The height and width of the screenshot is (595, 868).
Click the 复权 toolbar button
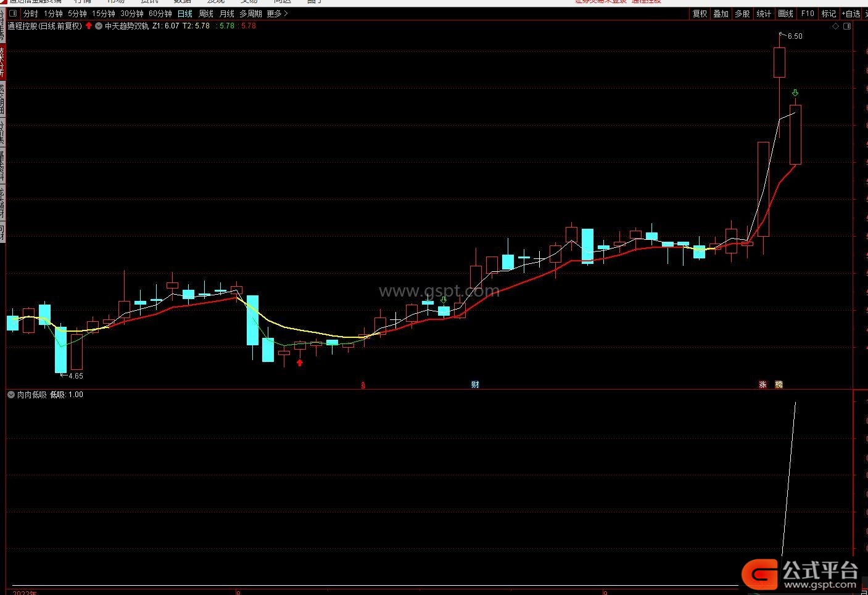[x=700, y=14]
